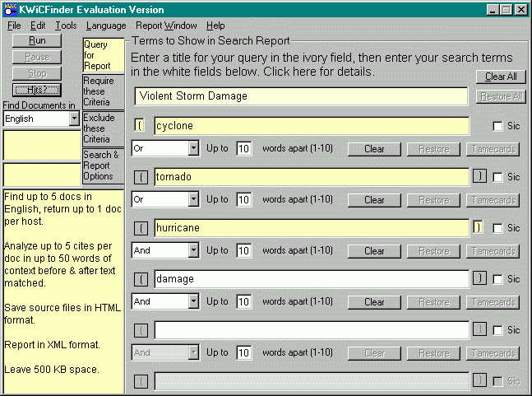Toggle open parenthesis before damage
Image resolution: width=532 pixels, height=396 pixels.
(141, 279)
